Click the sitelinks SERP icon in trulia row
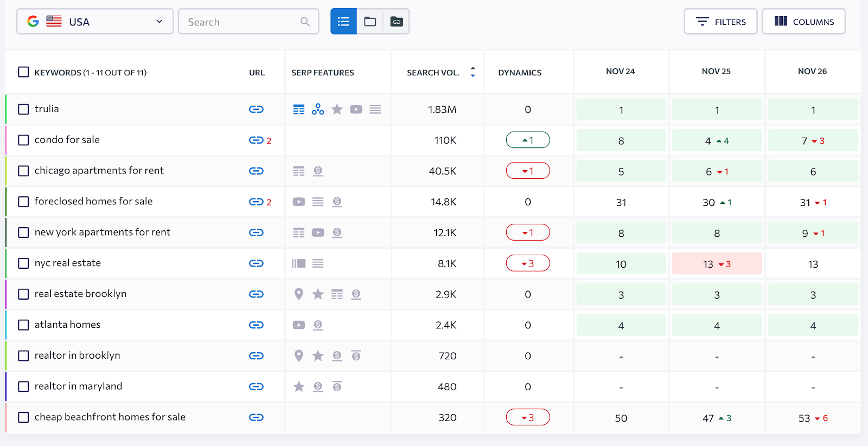This screenshot has width=868, height=446. point(299,109)
